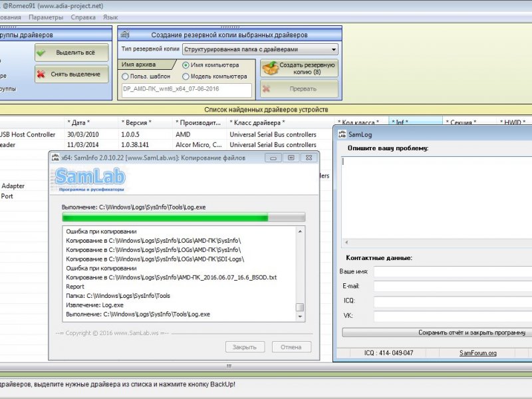Viewport: 532px width, 399px height.
Task: Click Создать резервную копию (8) button
Action: (299, 68)
